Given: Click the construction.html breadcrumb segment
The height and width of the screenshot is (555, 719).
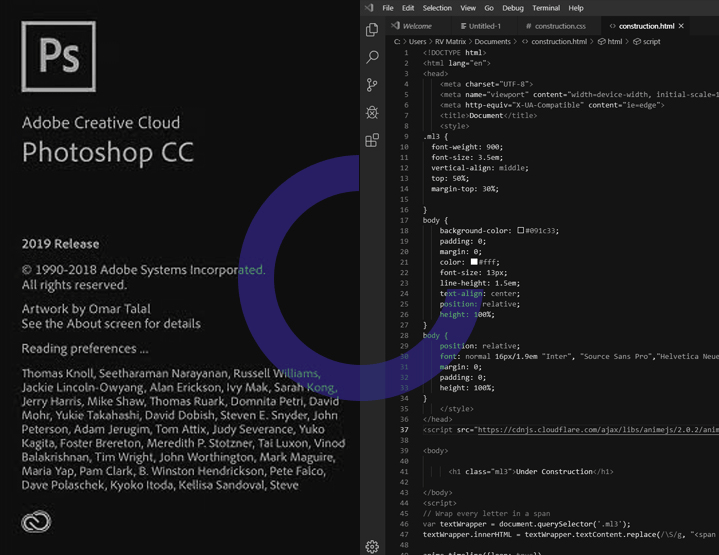Looking at the screenshot, I should tap(554, 41).
